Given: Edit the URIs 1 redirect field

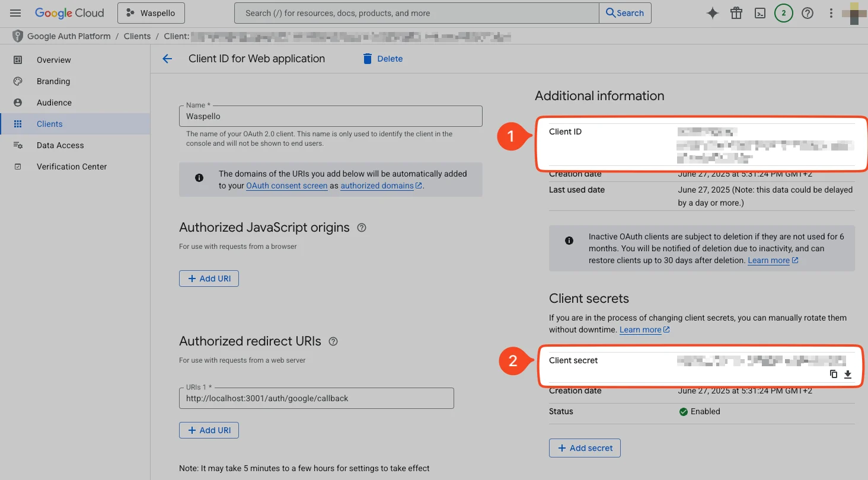Looking at the screenshot, I should [x=317, y=398].
